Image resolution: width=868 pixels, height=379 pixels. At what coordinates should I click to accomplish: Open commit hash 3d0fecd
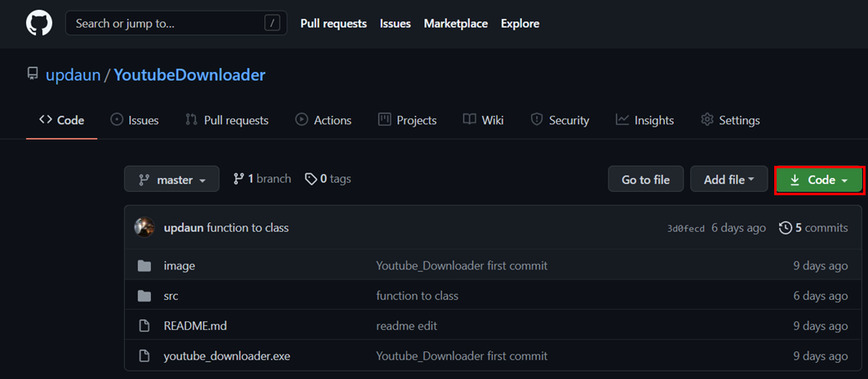pyautogui.click(x=686, y=228)
